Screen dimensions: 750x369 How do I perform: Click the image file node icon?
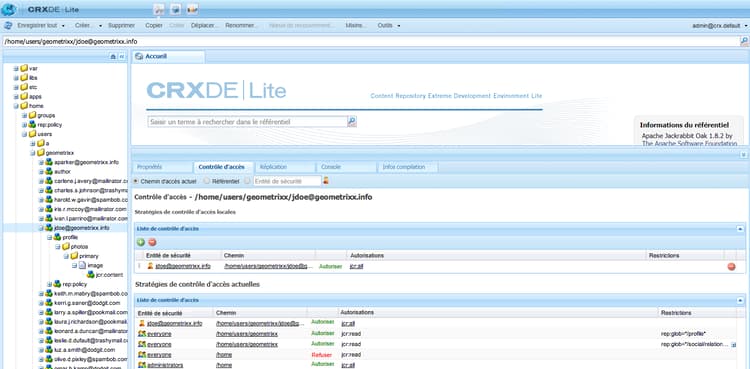coord(82,265)
